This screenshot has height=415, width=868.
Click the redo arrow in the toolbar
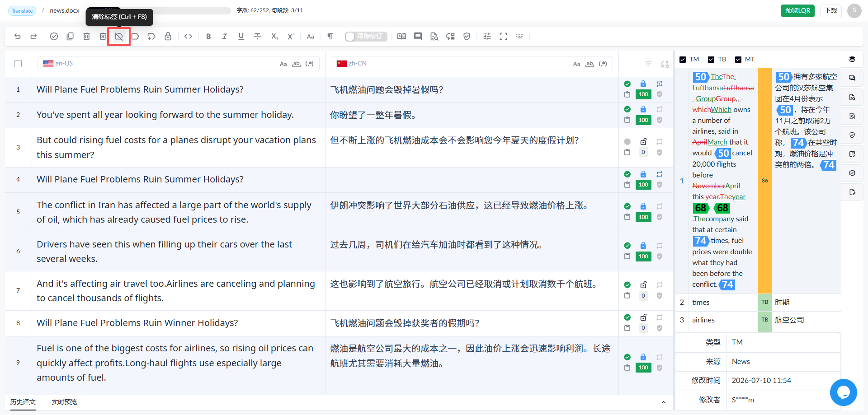point(33,37)
